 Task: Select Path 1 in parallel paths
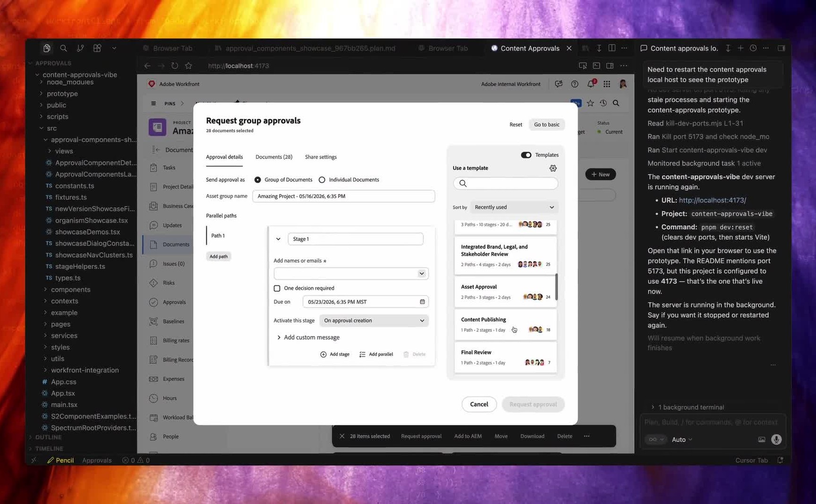(x=218, y=235)
